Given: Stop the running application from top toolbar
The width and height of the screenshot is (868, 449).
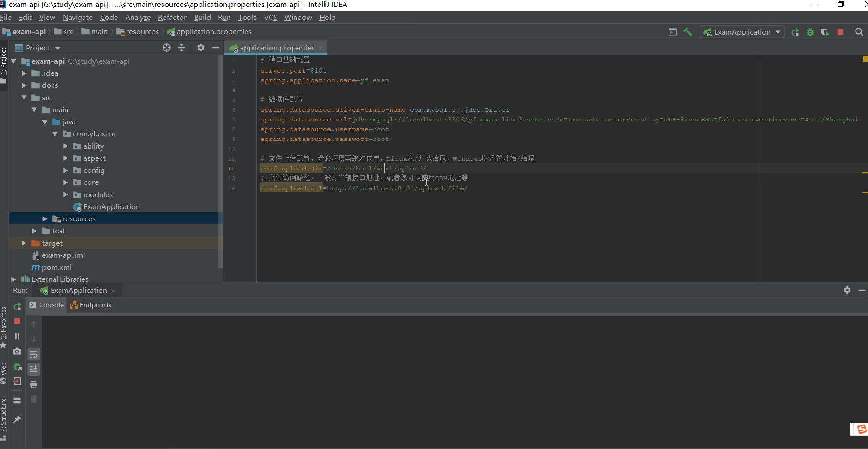Looking at the screenshot, I should 840,32.
